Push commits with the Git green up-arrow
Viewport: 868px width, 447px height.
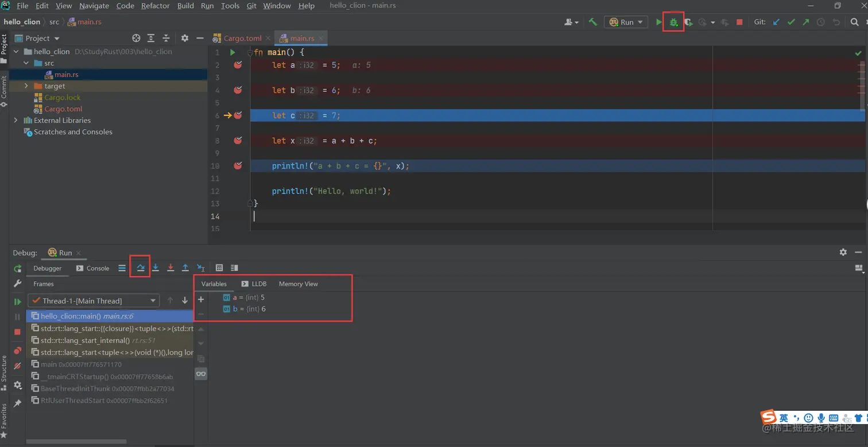click(806, 22)
